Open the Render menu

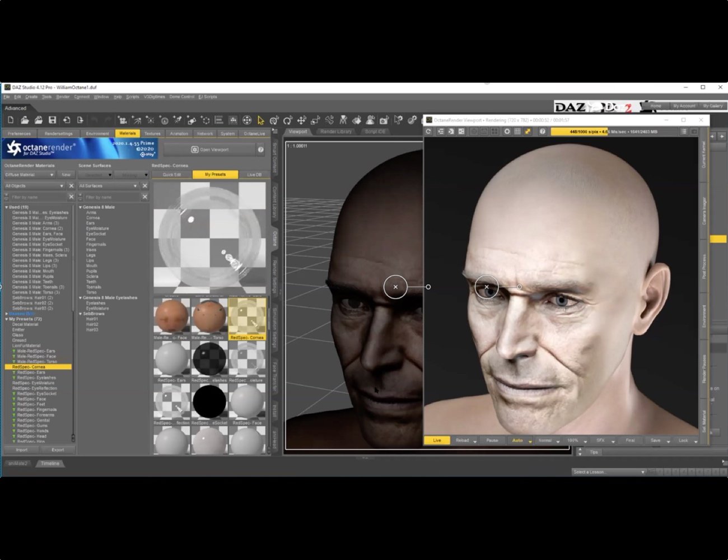[x=63, y=97]
